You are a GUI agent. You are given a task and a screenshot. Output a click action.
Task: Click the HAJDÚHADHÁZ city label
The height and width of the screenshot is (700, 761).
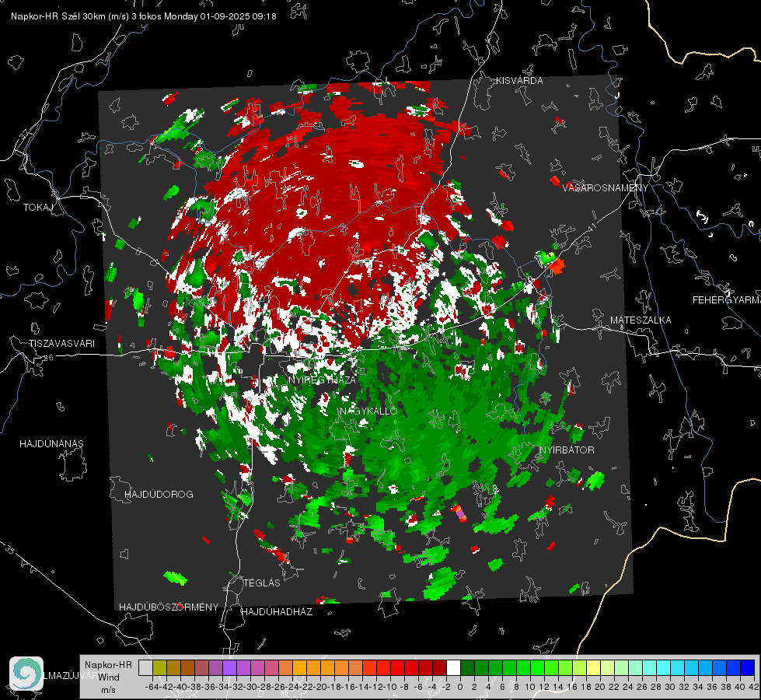click(277, 611)
